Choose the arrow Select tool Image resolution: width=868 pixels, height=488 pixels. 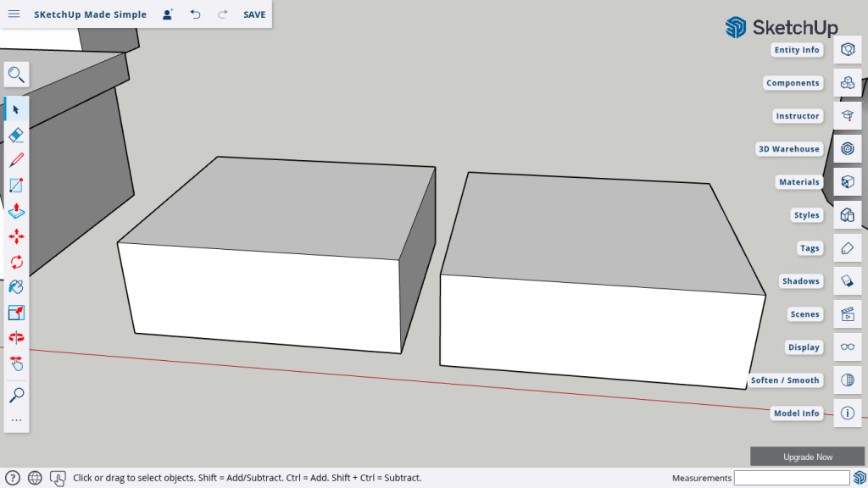pos(16,109)
